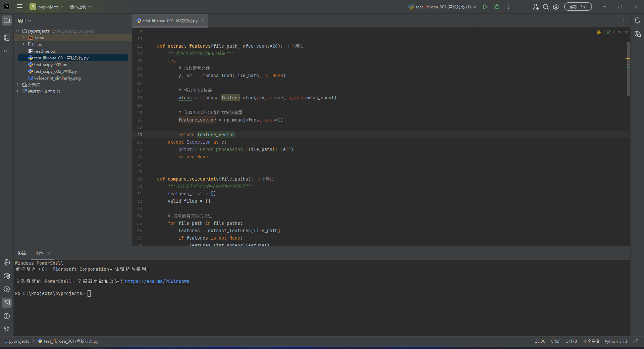The width and height of the screenshot is (644, 349).
Task: Click line number 23 in gutter
Action: pyautogui.click(x=140, y=135)
